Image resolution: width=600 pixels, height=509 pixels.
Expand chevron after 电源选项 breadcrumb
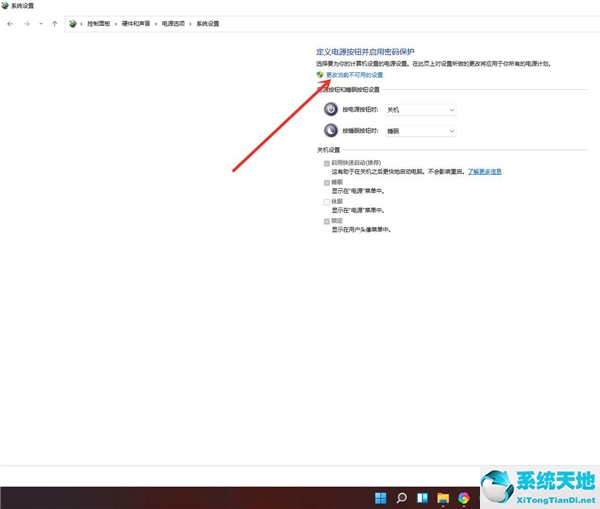(x=190, y=24)
